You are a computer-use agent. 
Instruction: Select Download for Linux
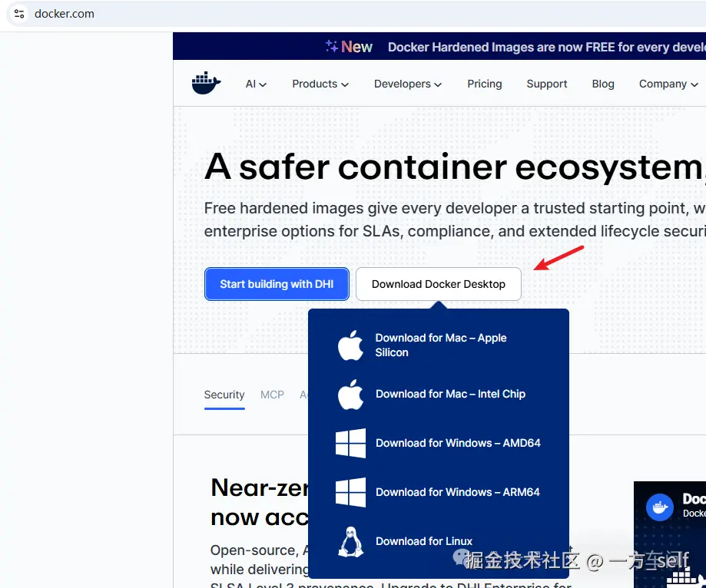click(424, 541)
